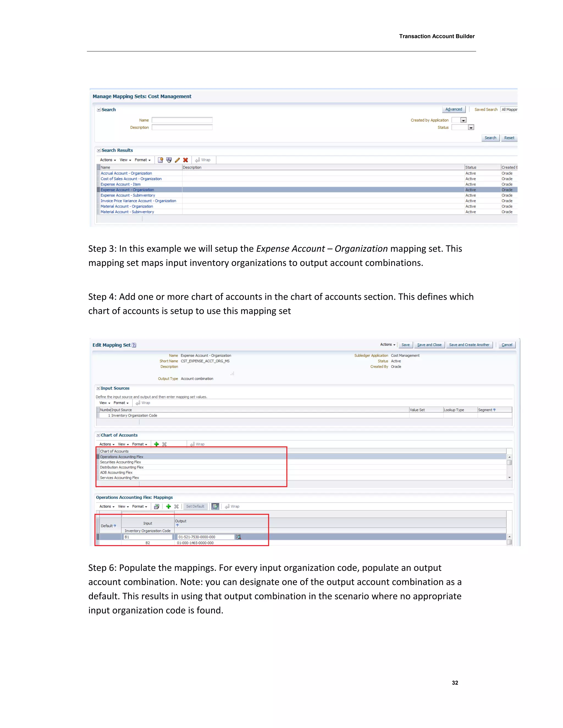
Task: Click the Duplicate mapping set icon
Action: tap(169, 160)
